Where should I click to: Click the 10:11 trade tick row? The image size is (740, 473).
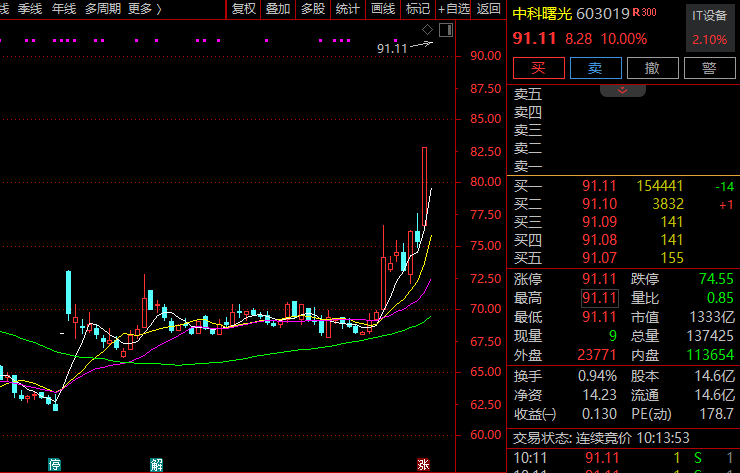tap(623, 458)
